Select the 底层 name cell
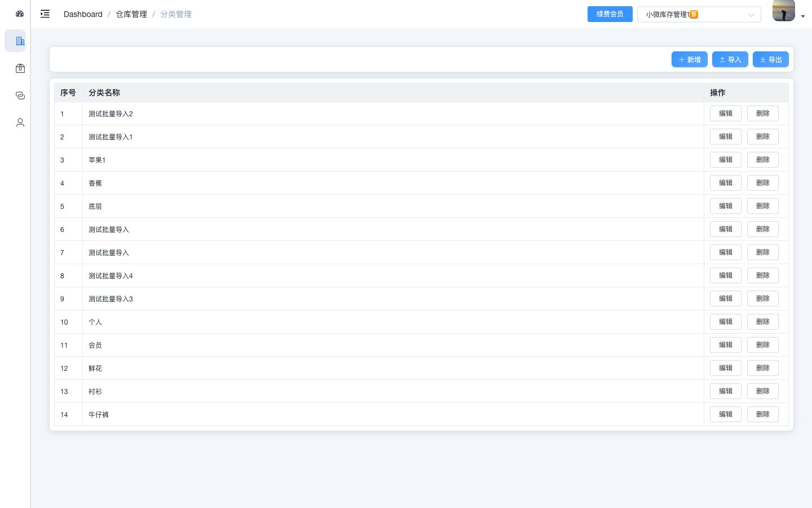Image resolution: width=812 pixels, height=508 pixels. pos(393,206)
